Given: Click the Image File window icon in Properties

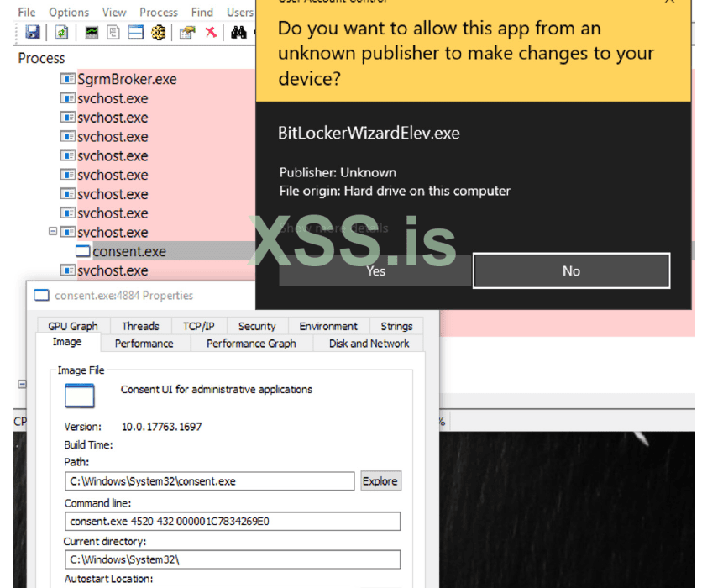Looking at the screenshot, I should point(80,396).
